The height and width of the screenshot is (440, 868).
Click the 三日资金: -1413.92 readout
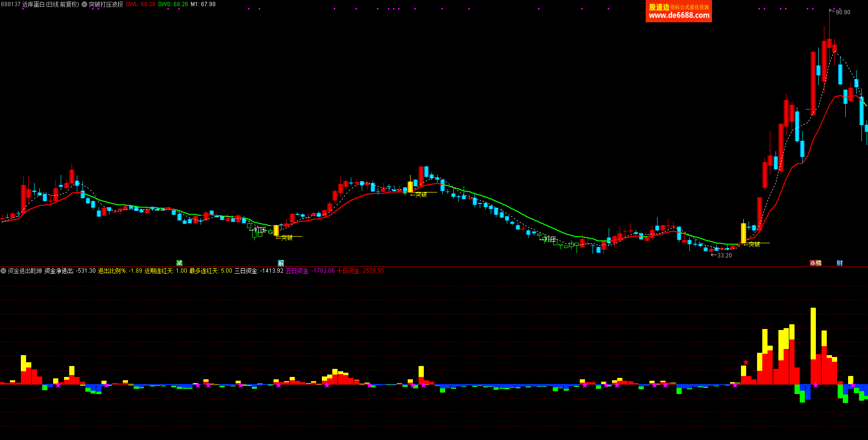tap(259, 271)
